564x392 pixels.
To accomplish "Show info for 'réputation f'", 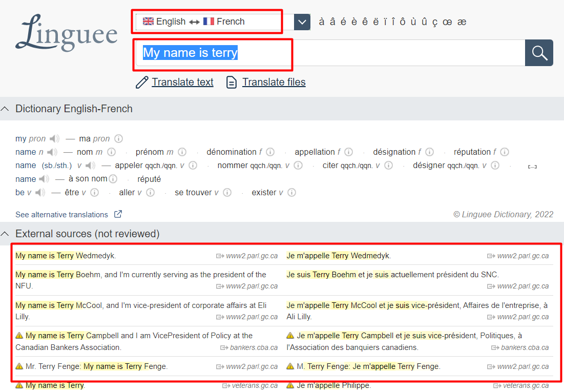I will [x=505, y=152].
